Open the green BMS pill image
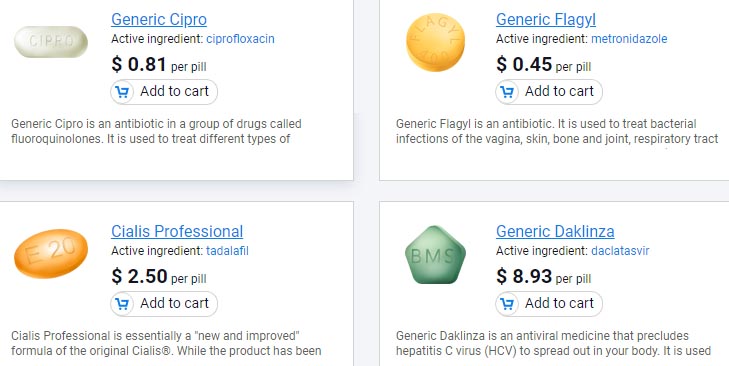 click(x=435, y=255)
